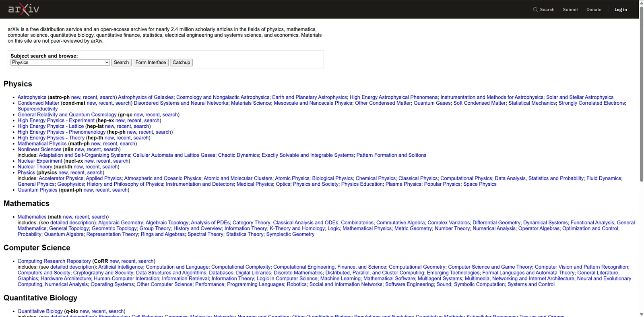The image size is (644, 317).
Task: Open the Mathematics archive link
Action: 32,217
